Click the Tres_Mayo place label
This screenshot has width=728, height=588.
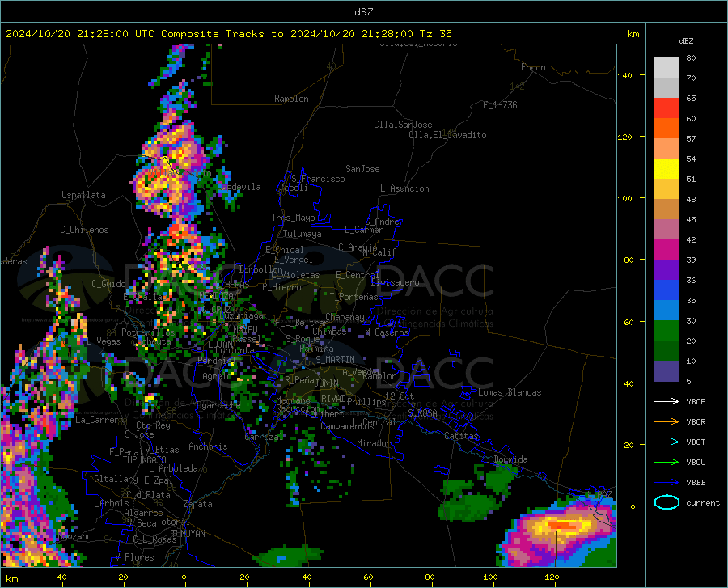(x=293, y=218)
